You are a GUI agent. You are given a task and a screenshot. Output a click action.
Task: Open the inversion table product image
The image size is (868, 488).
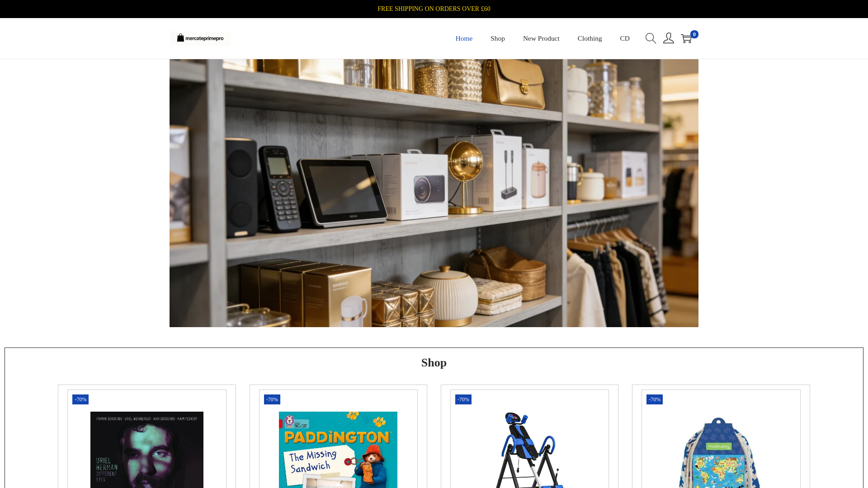coord(529,450)
